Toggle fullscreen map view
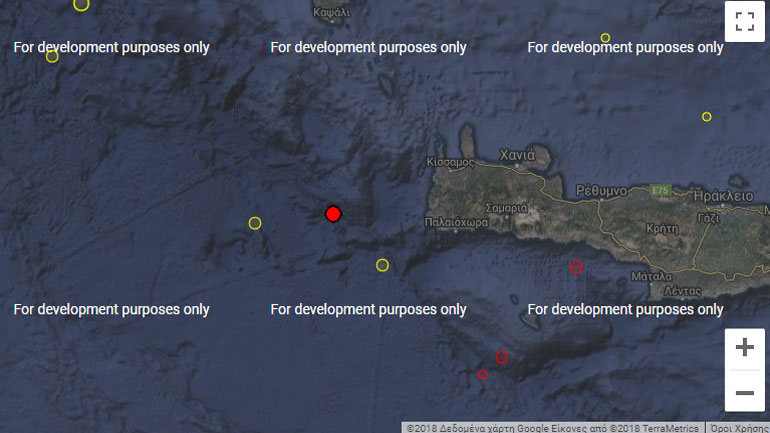The image size is (770, 433). coord(744,21)
